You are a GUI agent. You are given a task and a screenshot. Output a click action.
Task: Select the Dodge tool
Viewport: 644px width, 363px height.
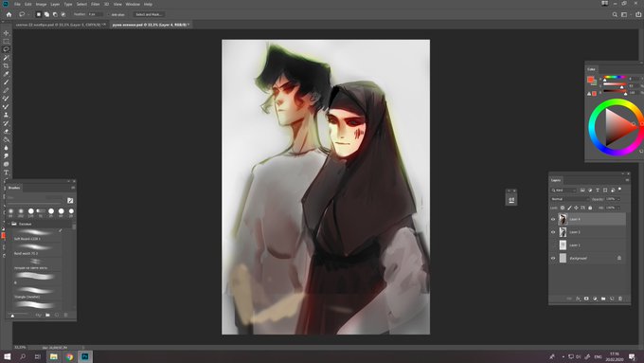pos(6,155)
